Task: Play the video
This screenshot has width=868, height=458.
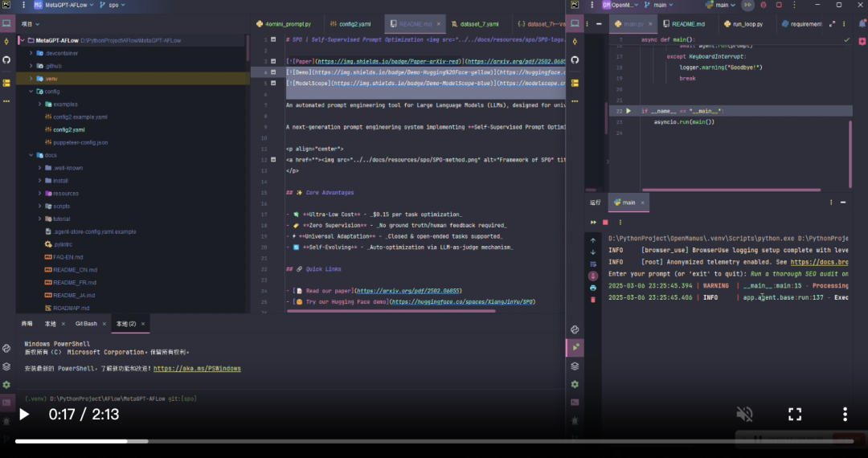Action: pos(24,414)
